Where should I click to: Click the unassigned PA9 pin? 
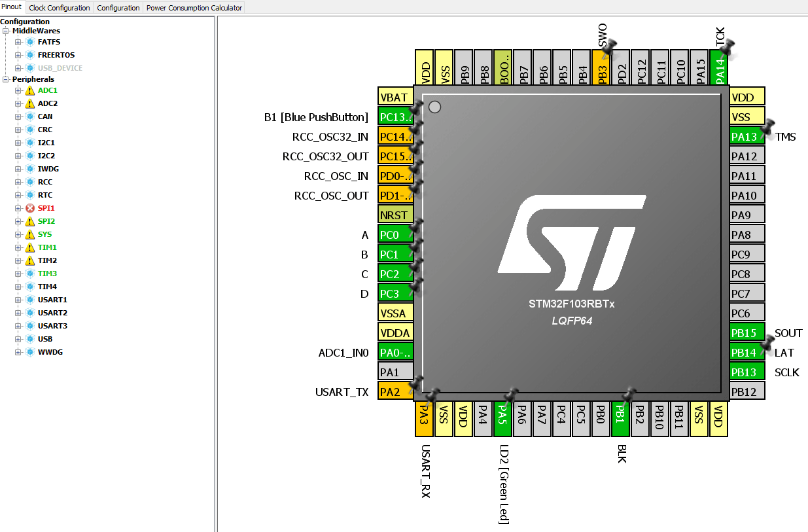click(x=747, y=215)
